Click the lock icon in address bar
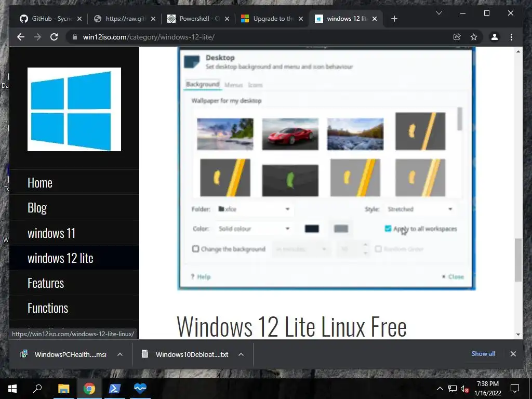The height and width of the screenshot is (399, 532). (75, 37)
